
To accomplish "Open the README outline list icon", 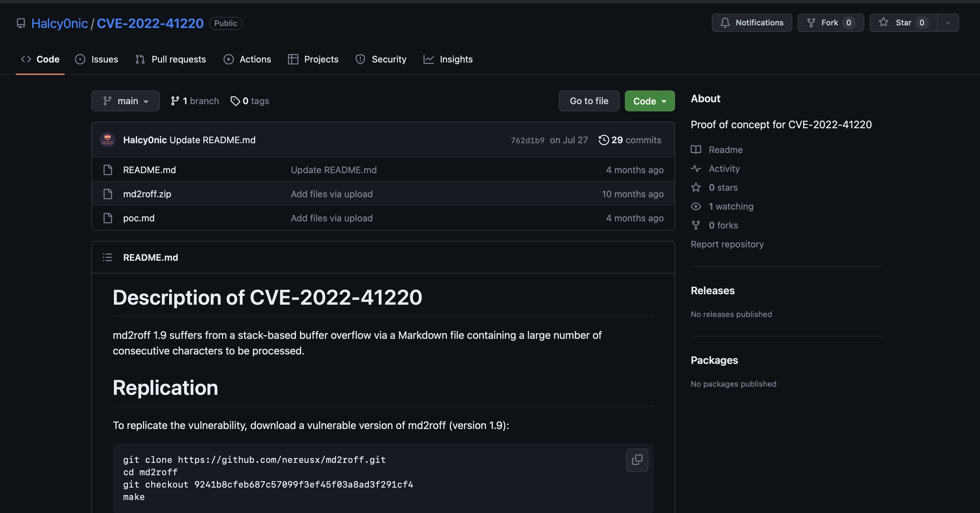I will (107, 257).
